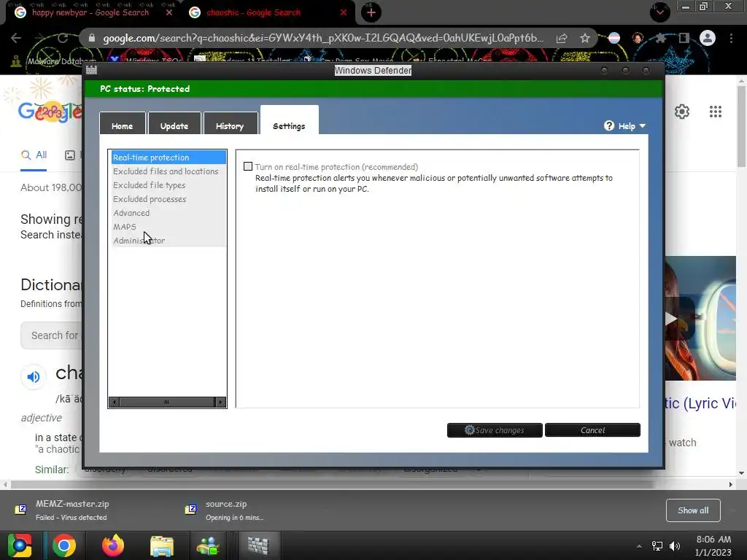This screenshot has height=560, width=747.
Task: Click left arrow of settings list scrollbar
Action: pyautogui.click(x=114, y=402)
